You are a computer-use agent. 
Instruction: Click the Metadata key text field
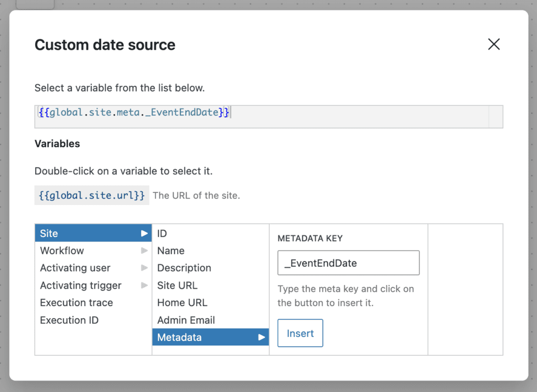click(x=348, y=263)
